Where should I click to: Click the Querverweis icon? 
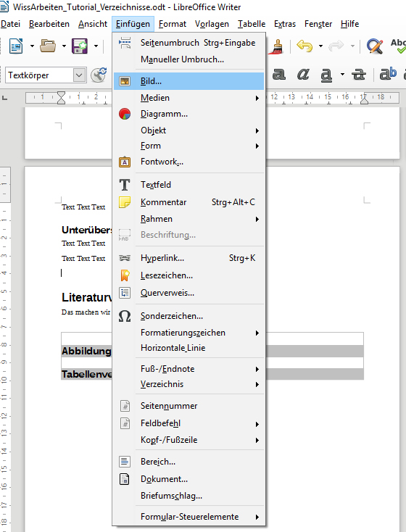pyautogui.click(x=125, y=293)
